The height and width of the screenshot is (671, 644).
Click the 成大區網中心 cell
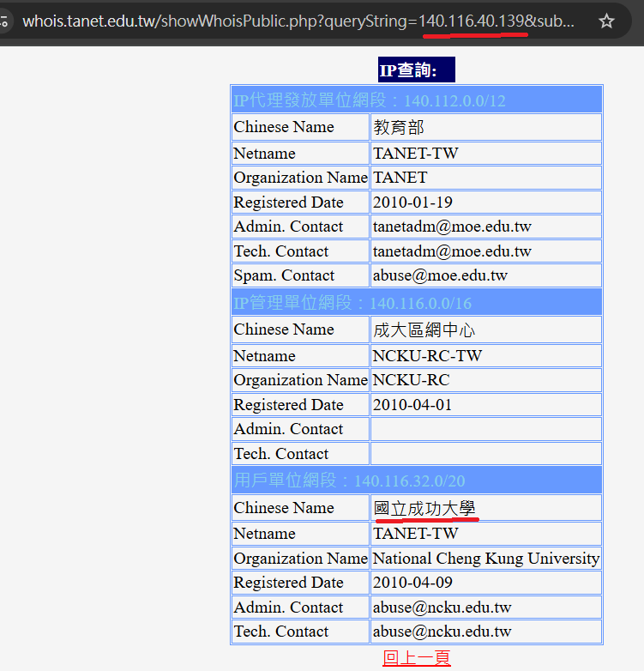click(x=485, y=329)
